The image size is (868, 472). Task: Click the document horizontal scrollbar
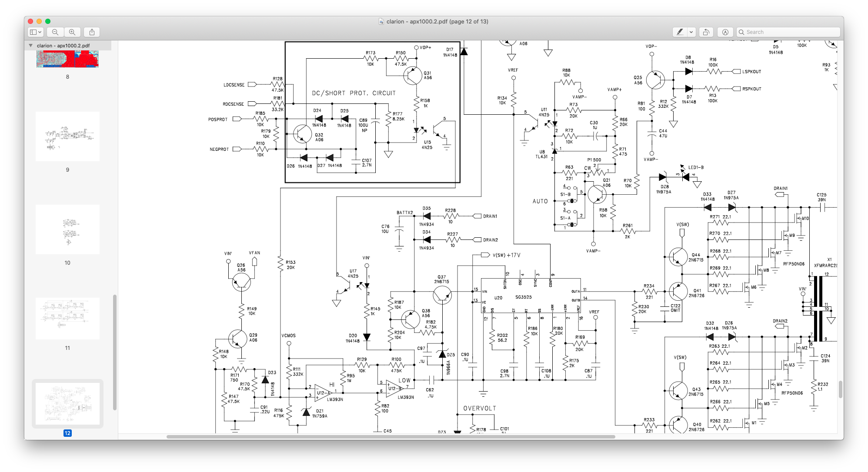[x=391, y=437]
